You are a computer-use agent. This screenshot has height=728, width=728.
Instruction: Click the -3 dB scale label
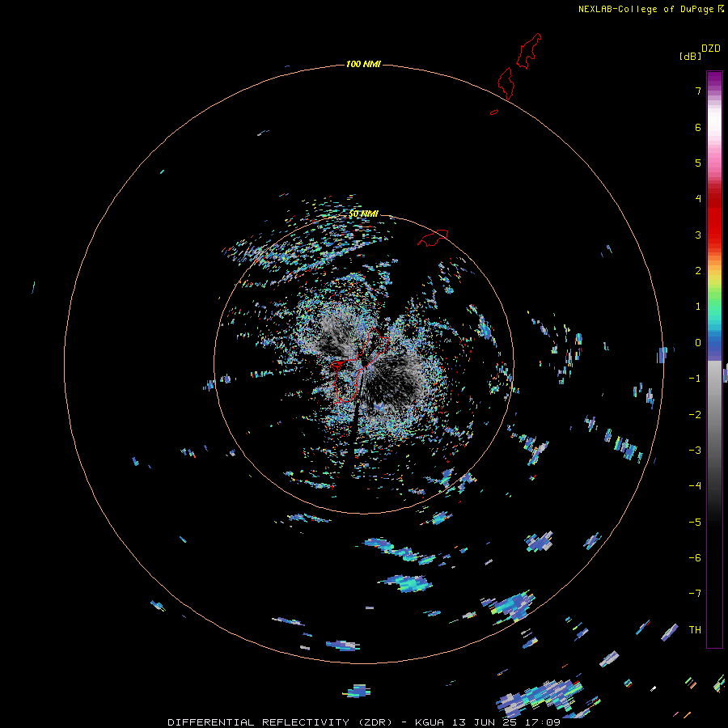click(x=695, y=451)
